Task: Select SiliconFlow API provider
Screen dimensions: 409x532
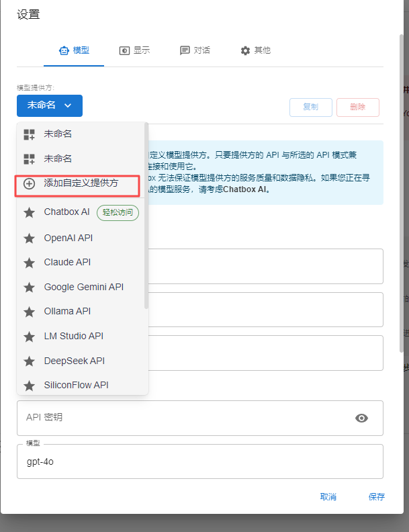Action: pyautogui.click(x=81, y=385)
